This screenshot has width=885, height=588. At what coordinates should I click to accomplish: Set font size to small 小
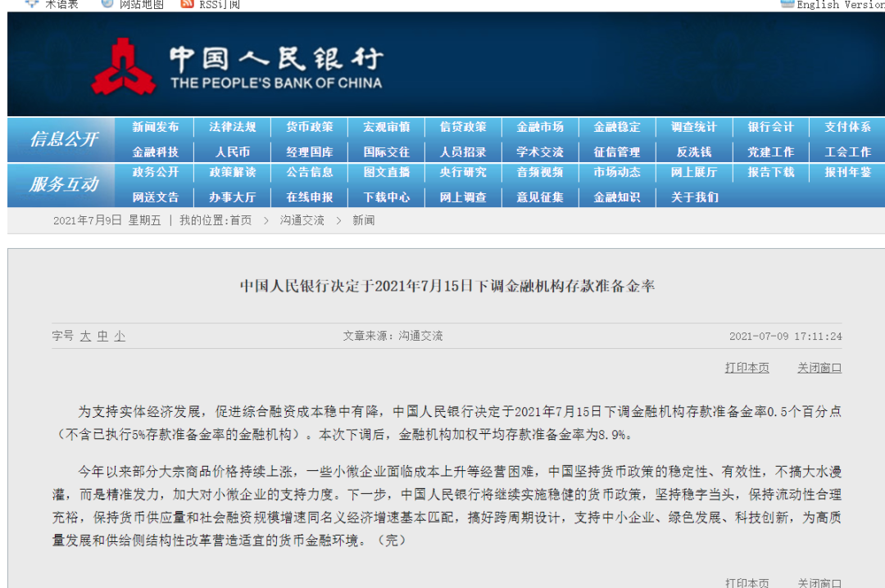point(120,337)
